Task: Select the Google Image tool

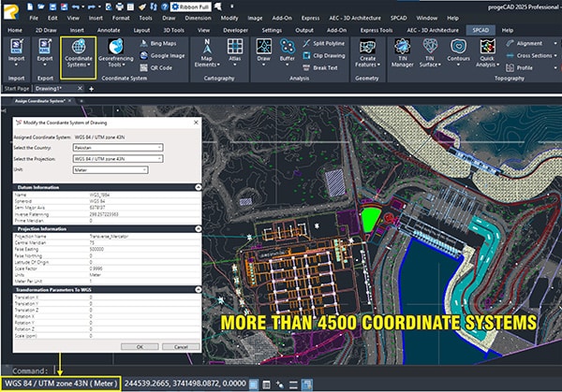Action: point(162,55)
